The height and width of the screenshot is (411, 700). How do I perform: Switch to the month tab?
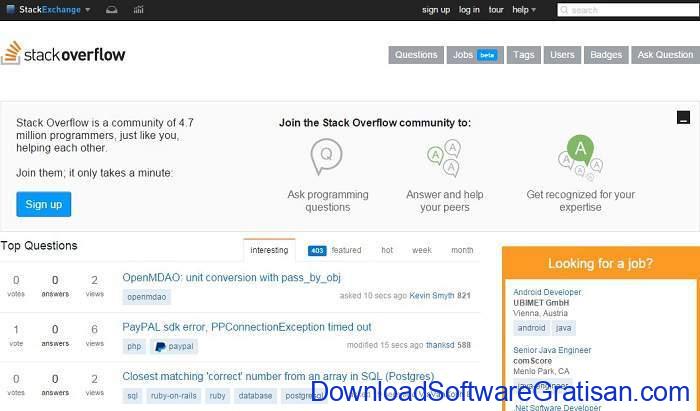click(462, 250)
